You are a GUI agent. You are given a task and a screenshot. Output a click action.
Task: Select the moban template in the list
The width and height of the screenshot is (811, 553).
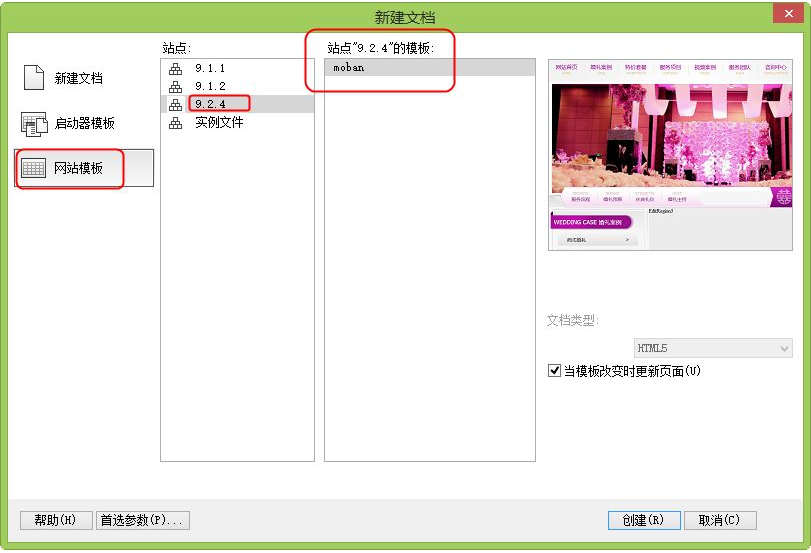(349, 68)
